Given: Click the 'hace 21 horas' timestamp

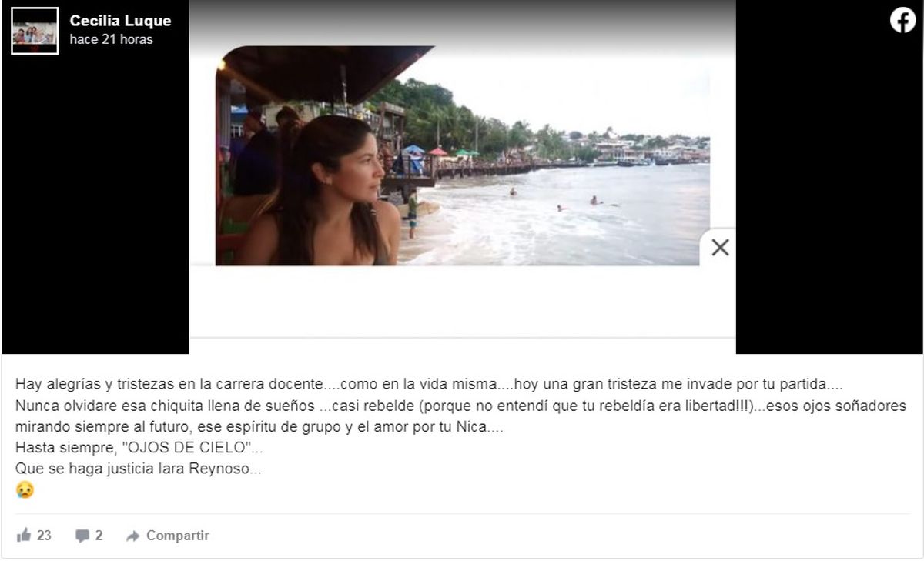Looking at the screenshot, I should coord(111,39).
